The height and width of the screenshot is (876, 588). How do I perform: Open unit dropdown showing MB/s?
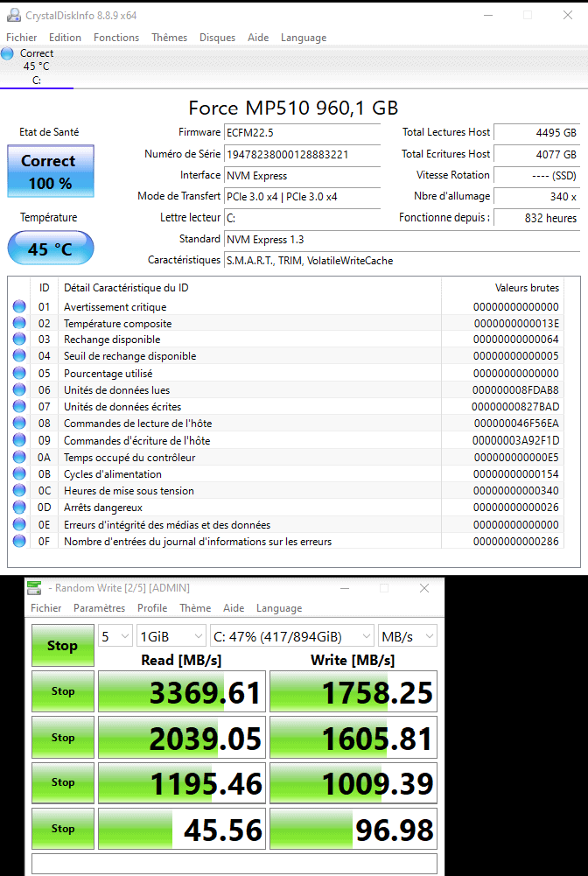pyautogui.click(x=407, y=636)
